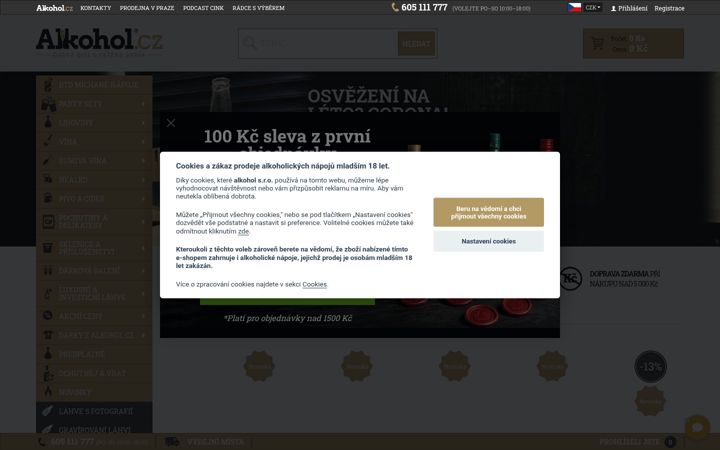This screenshot has width=720, height=450.
Task: Click Výdejní místa in the bottom bar
Action: coord(215,442)
